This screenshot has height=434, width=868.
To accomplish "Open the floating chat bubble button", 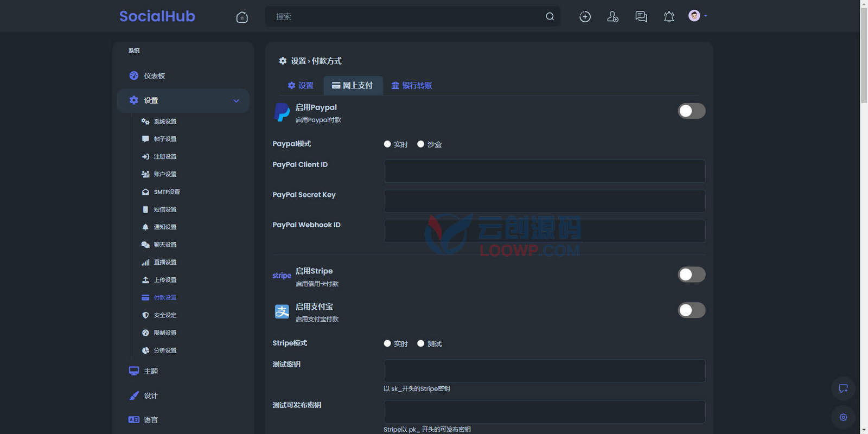I will click(x=844, y=388).
